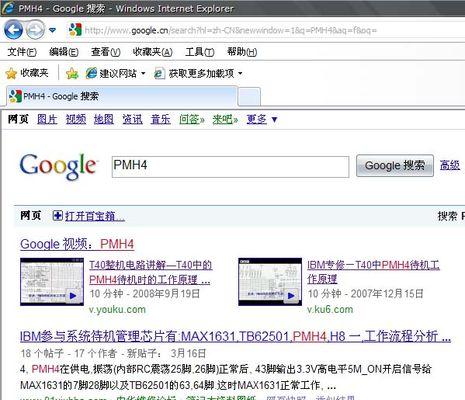465x400 pixels.
Task: Open the 帮助(H) menu
Action: pos(242,52)
